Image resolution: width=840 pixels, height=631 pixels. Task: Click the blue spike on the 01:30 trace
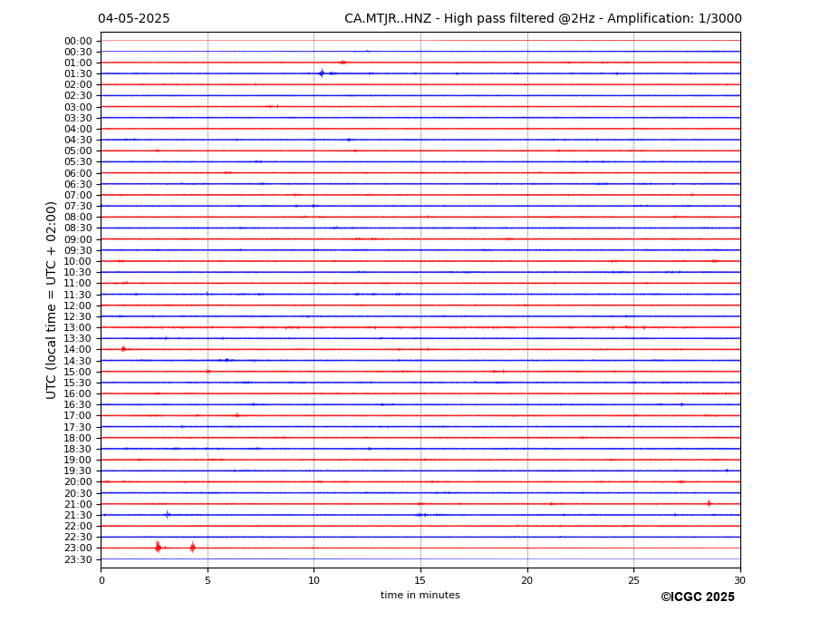tap(322, 73)
